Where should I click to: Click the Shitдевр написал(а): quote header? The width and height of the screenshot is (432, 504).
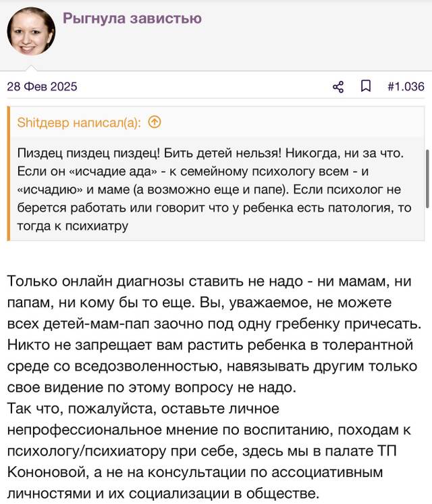click(x=79, y=122)
